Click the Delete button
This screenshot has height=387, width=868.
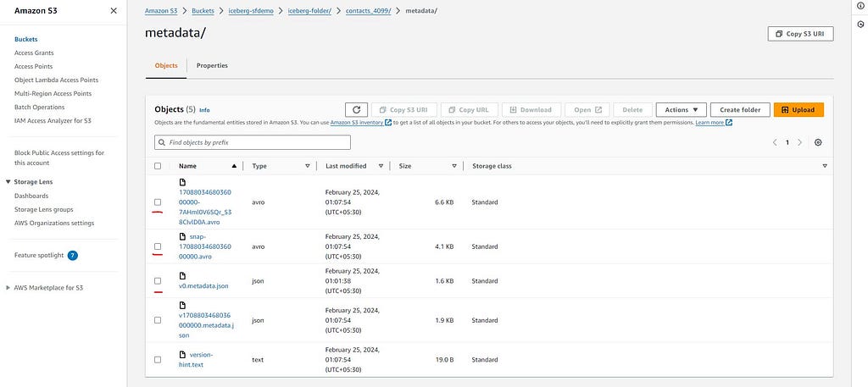click(632, 109)
